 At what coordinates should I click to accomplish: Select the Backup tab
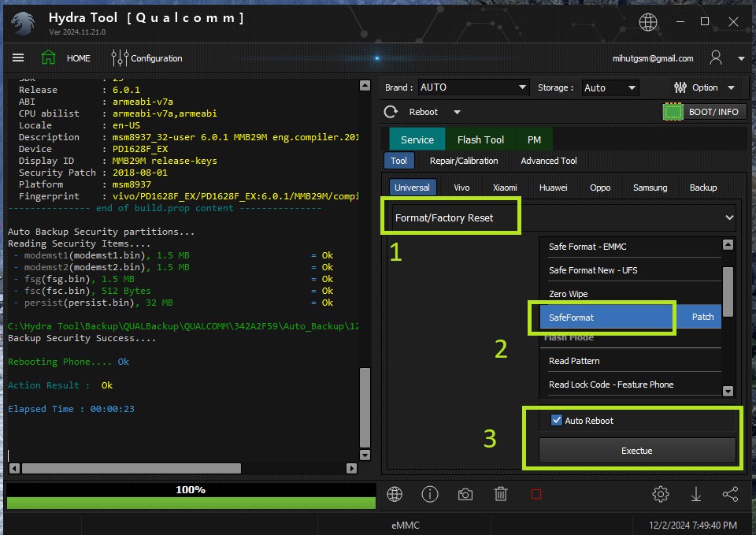[703, 188]
